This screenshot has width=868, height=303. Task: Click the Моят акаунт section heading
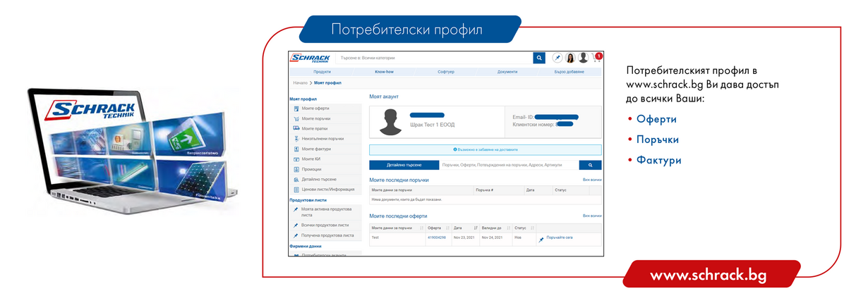tap(385, 96)
